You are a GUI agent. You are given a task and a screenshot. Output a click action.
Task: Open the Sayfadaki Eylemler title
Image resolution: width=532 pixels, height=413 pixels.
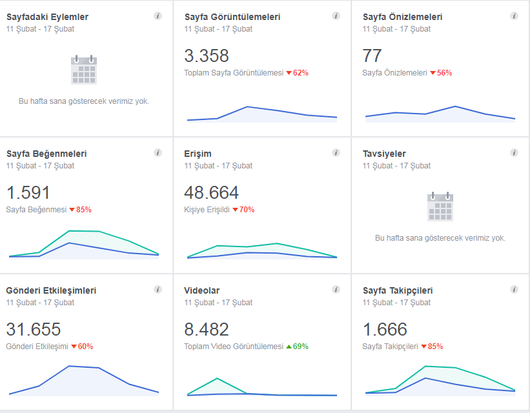48,17
